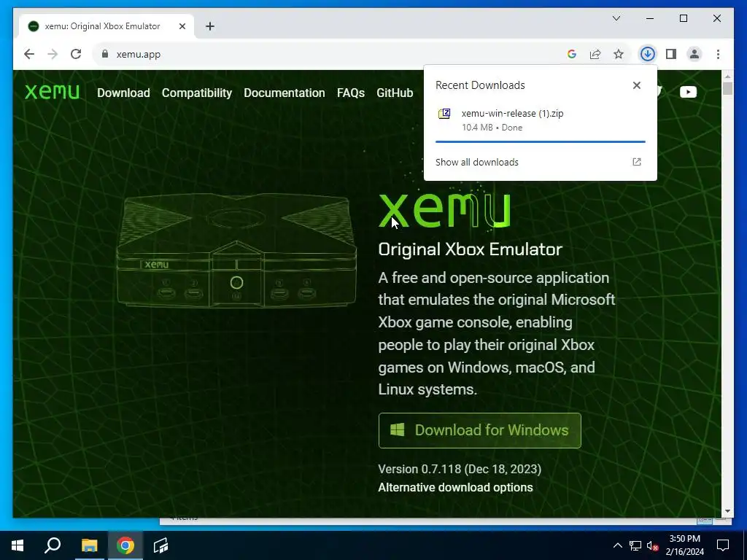Open the GitHub nav menu item
747x560 pixels.
(395, 93)
